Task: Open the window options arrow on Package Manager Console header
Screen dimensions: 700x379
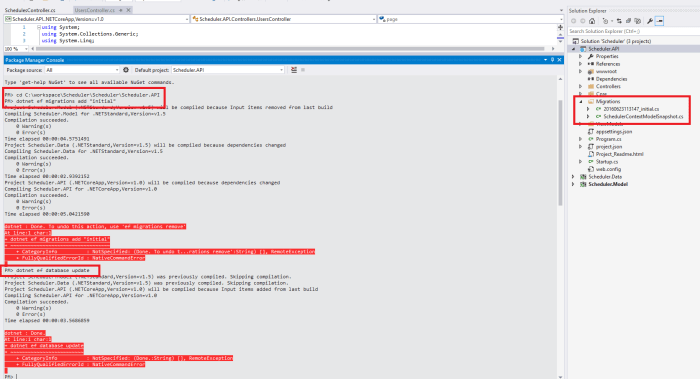Action: (546, 60)
